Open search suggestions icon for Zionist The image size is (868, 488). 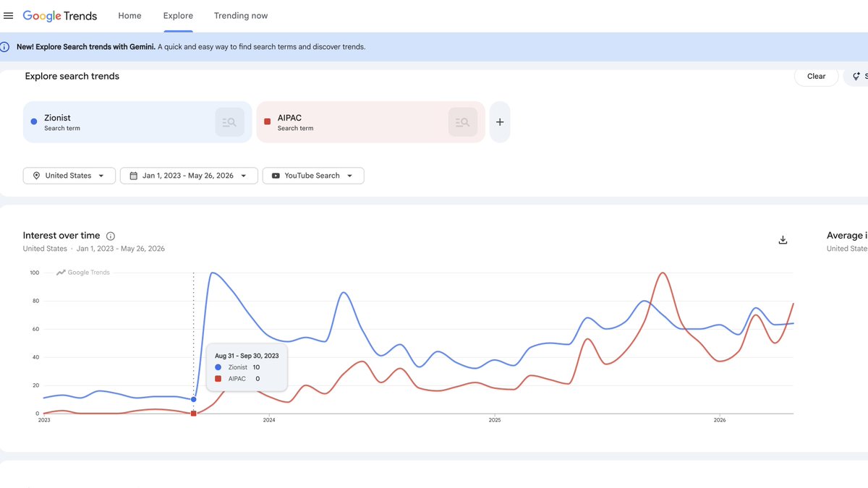click(x=230, y=122)
